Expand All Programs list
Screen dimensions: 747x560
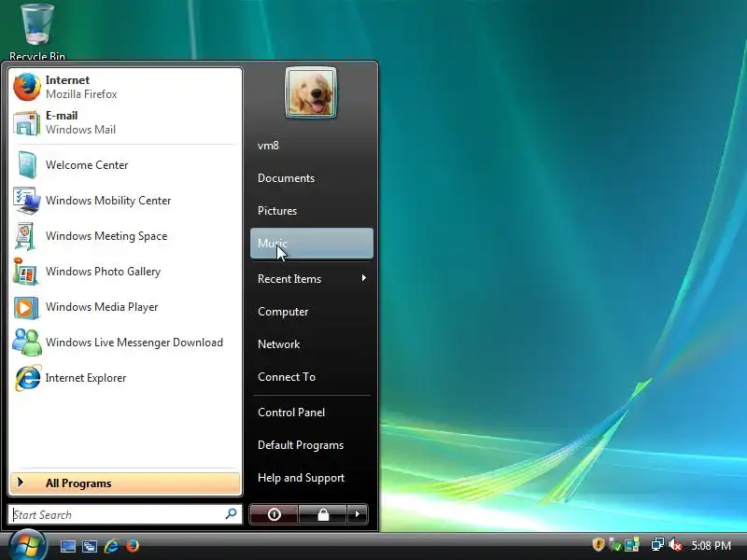125,483
